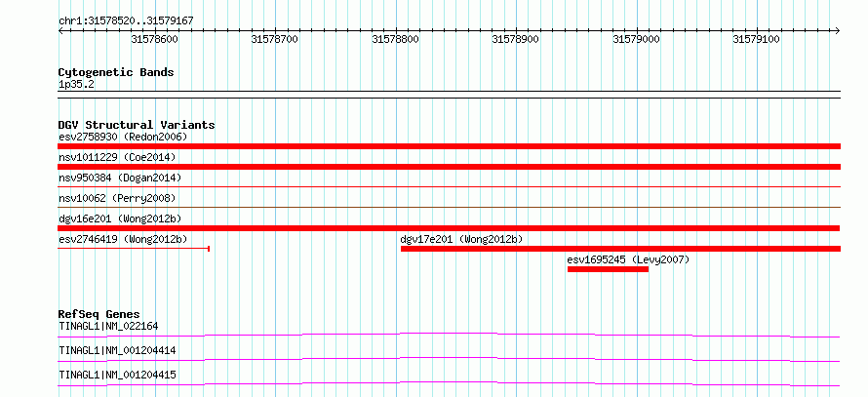Click ruler position 31579100

point(756,39)
